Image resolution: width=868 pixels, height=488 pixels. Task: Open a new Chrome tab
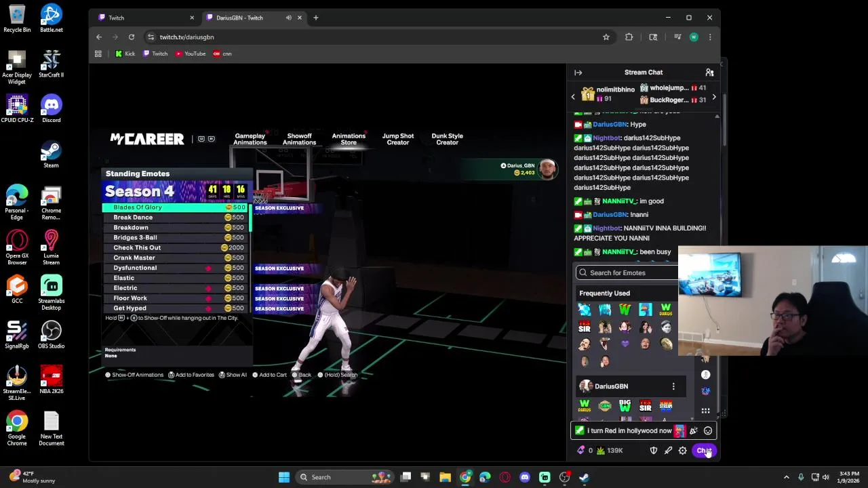click(316, 18)
